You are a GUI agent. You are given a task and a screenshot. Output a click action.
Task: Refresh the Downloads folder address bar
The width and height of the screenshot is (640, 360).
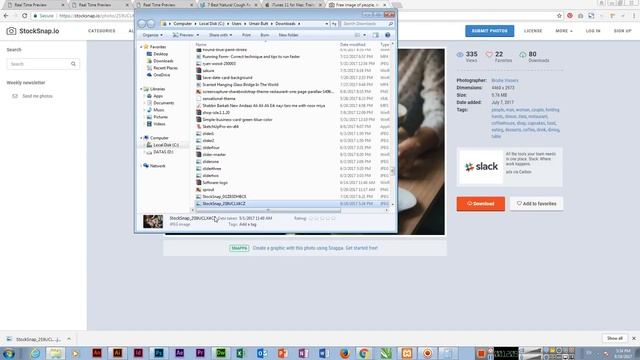(x=334, y=24)
